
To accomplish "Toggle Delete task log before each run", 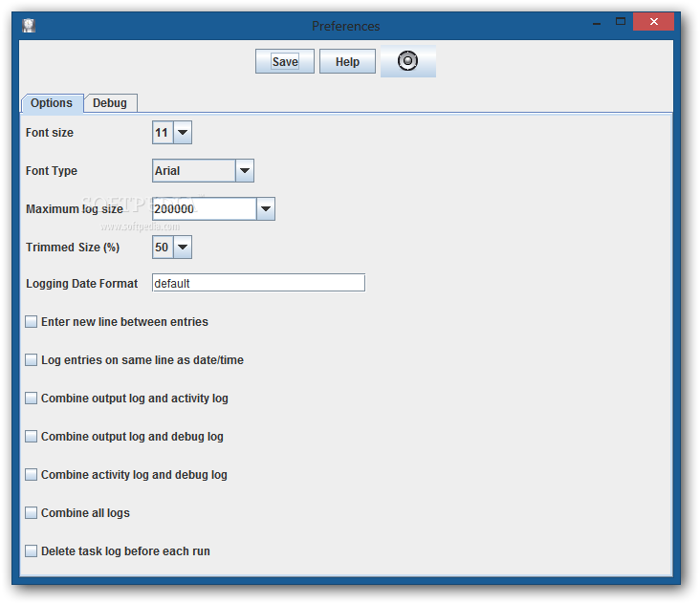I will 31,551.
